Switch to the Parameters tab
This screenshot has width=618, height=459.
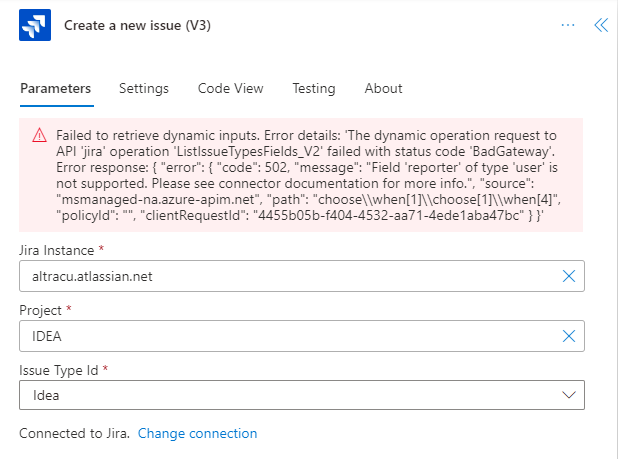click(56, 88)
